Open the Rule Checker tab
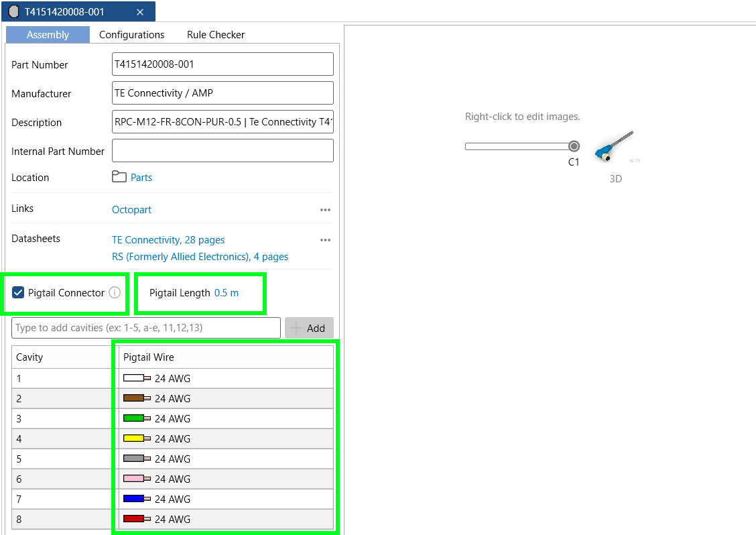 tap(216, 35)
